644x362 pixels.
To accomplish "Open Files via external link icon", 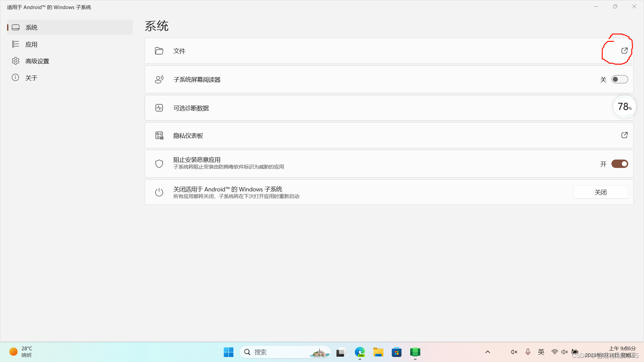I will (x=624, y=51).
